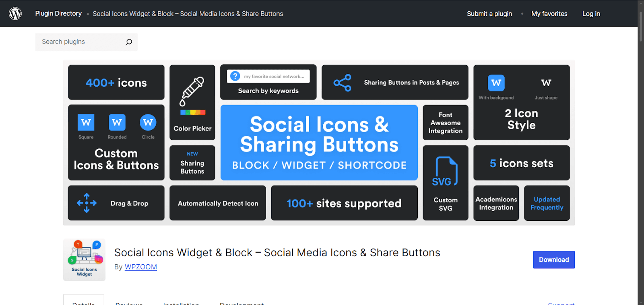The width and height of the screenshot is (644, 305).
Task: Click the Search by keywords label
Action: click(x=268, y=91)
